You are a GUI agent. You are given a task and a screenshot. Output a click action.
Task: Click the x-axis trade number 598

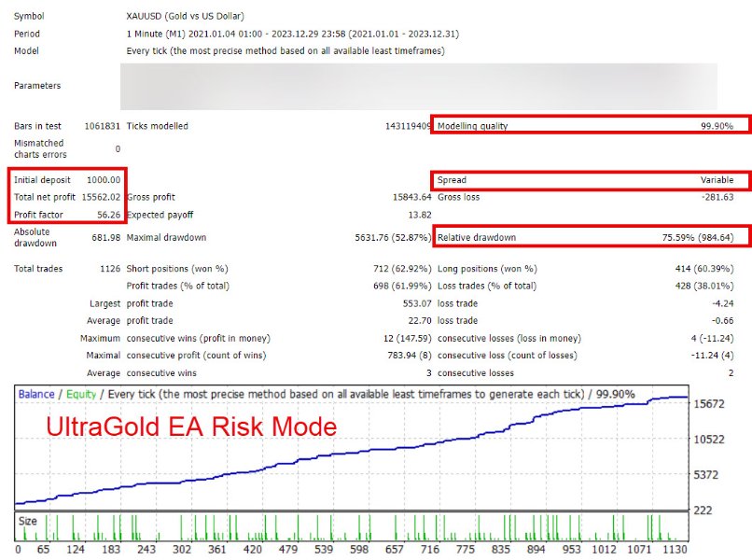(358, 550)
